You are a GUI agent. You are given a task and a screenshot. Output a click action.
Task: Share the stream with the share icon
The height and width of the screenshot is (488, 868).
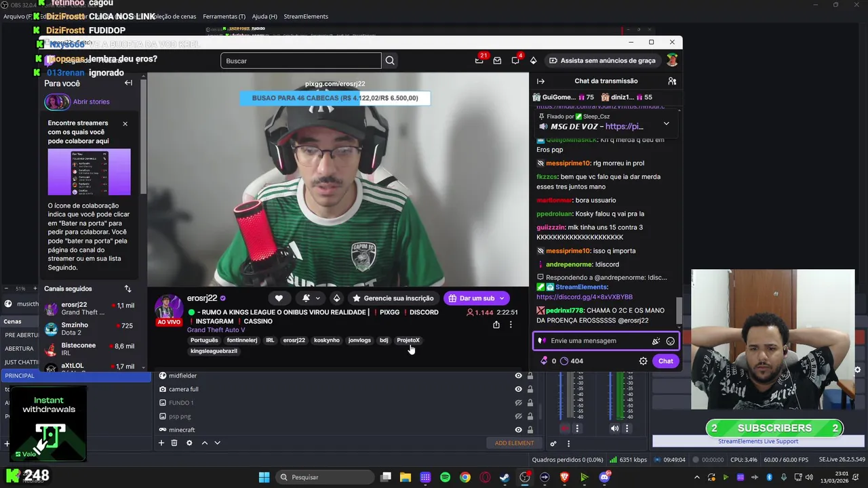click(x=496, y=325)
